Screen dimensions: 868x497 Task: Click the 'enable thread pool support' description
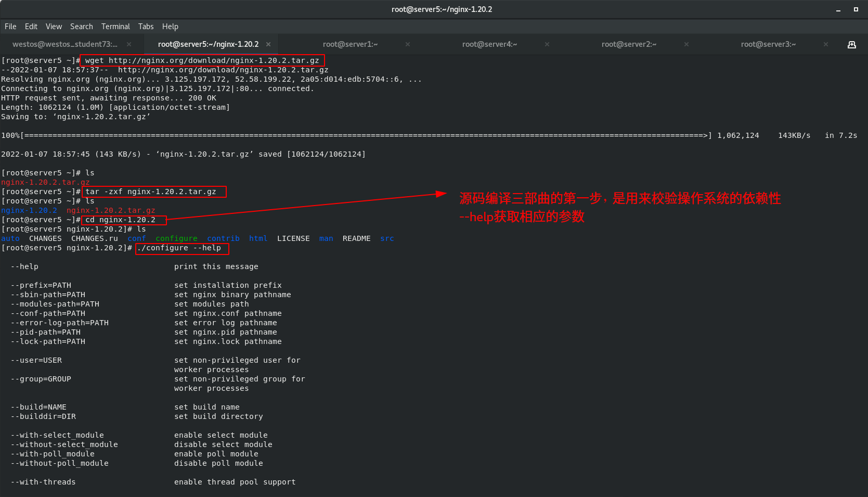[x=235, y=482]
